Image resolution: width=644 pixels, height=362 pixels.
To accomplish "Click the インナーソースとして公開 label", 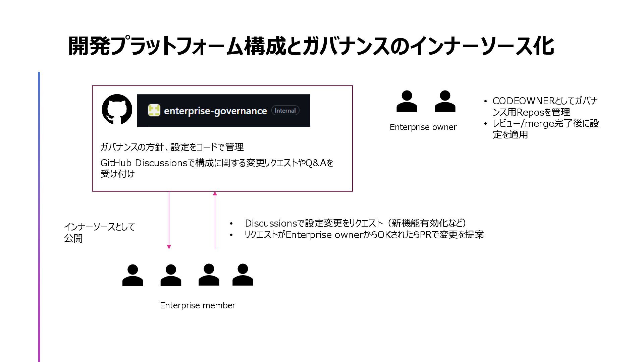I will click(99, 233).
